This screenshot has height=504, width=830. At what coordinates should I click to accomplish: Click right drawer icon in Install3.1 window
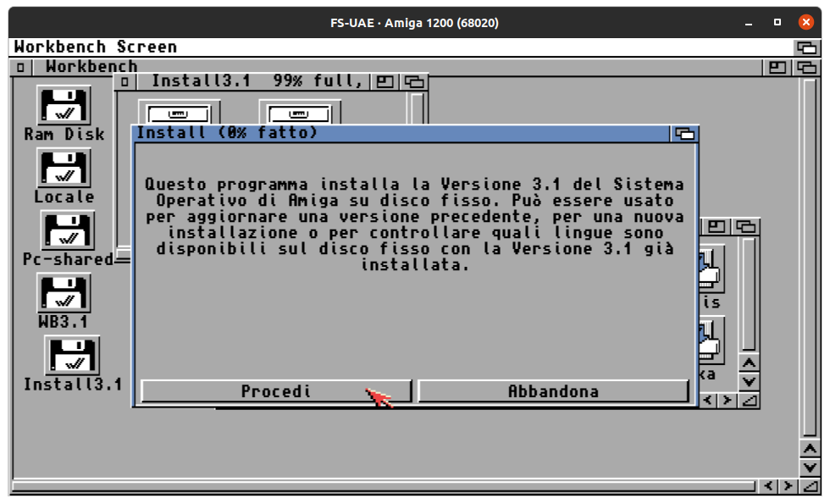coord(300,114)
